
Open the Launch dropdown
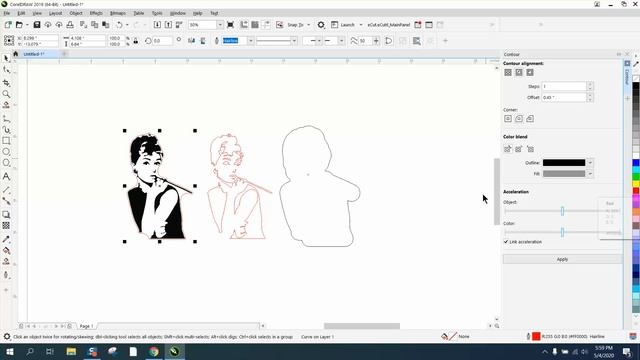(x=361, y=25)
